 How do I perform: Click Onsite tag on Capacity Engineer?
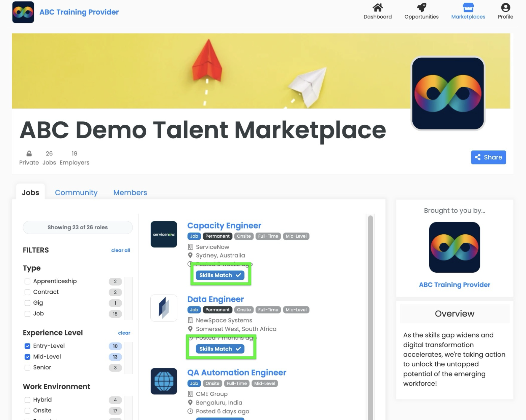tap(244, 236)
